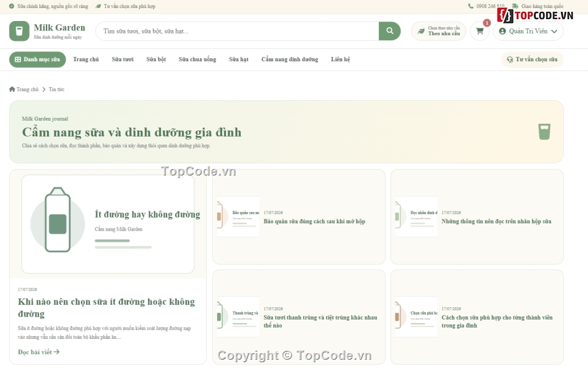Click the cart badge showing 1
The width and height of the screenshot is (588, 374).
(486, 23)
